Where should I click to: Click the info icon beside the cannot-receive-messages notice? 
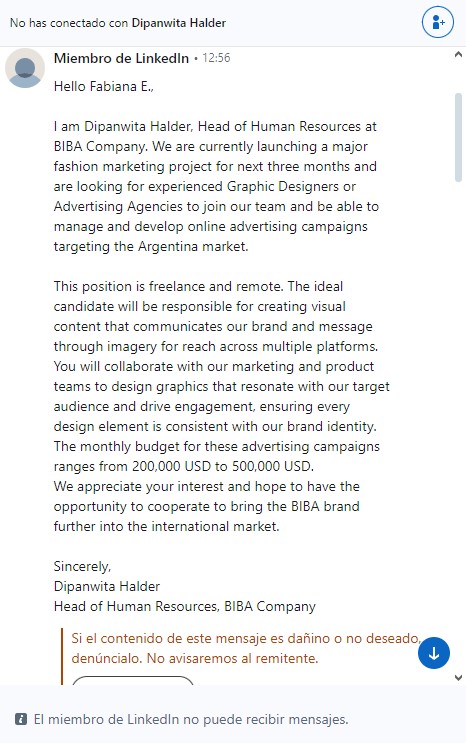(x=21, y=719)
